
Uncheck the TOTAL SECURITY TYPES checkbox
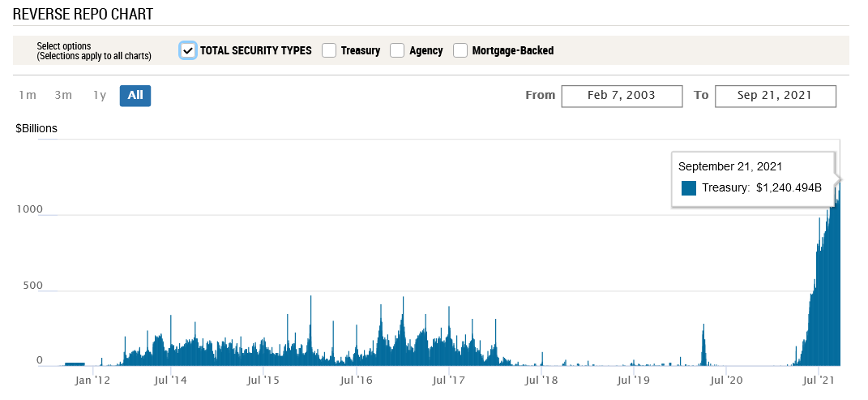[188, 50]
